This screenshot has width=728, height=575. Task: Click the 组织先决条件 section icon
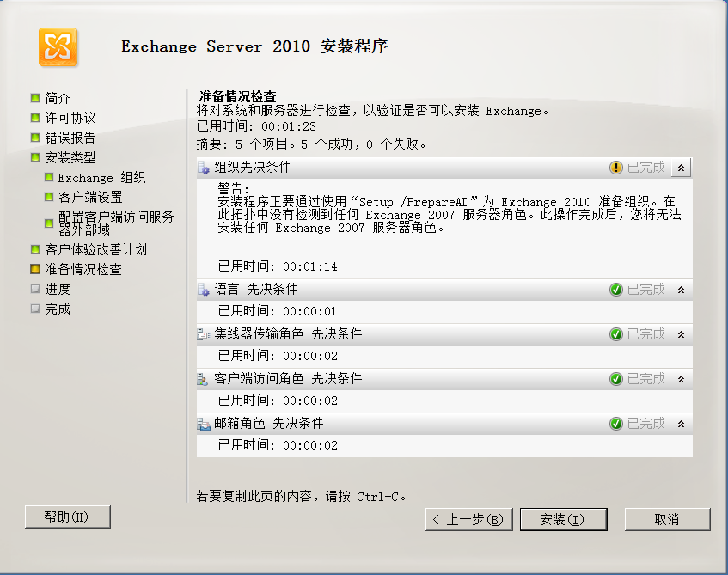[204, 168]
